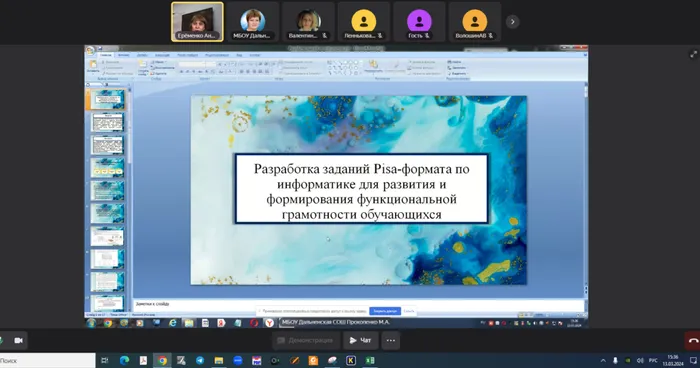Click the microphone system tray icon

point(615,360)
